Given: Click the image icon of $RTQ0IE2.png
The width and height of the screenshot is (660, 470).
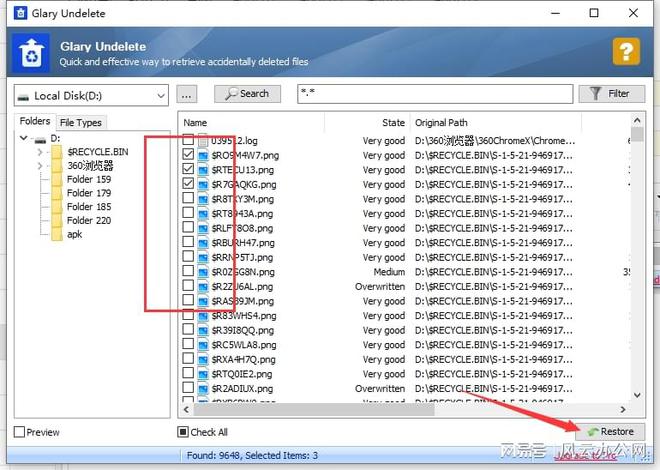Looking at the screenshot, I should [x=203, y=374].
